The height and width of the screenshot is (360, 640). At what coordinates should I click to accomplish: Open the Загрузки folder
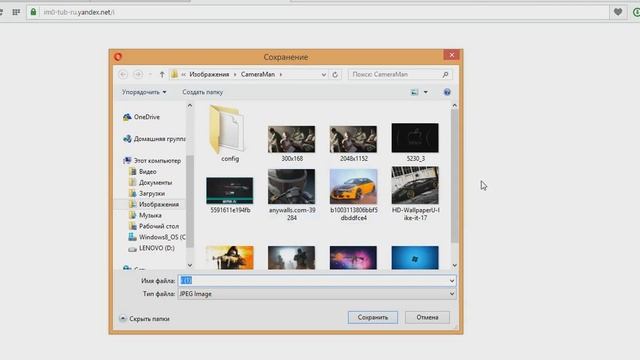(x=147, y=193)
